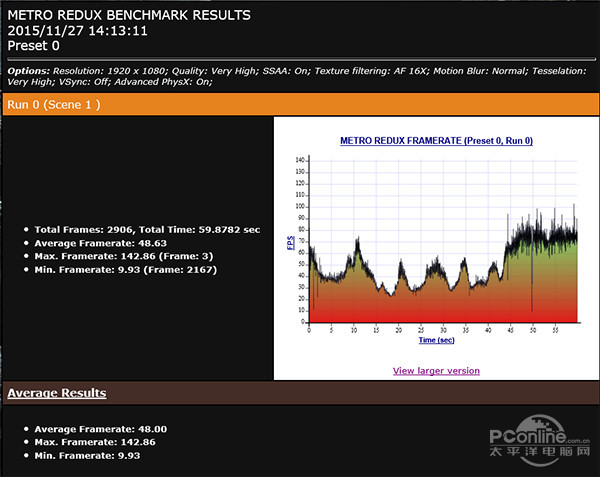Screen dimensions: 600x477
Task: Select 'METRO REDUX BENCHMARK RESULTS' title text
Action: pyautogui.click(x=129, y=15)
